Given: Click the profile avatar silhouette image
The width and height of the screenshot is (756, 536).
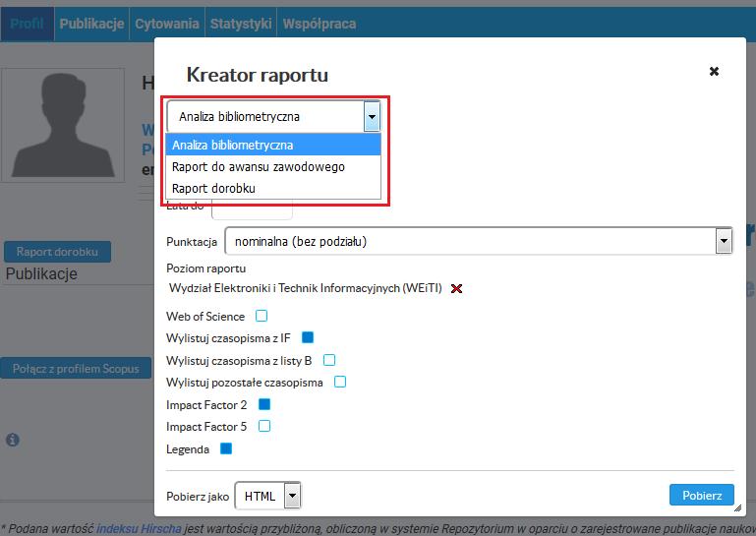Looking at the screenshot, I should [63, 125].
